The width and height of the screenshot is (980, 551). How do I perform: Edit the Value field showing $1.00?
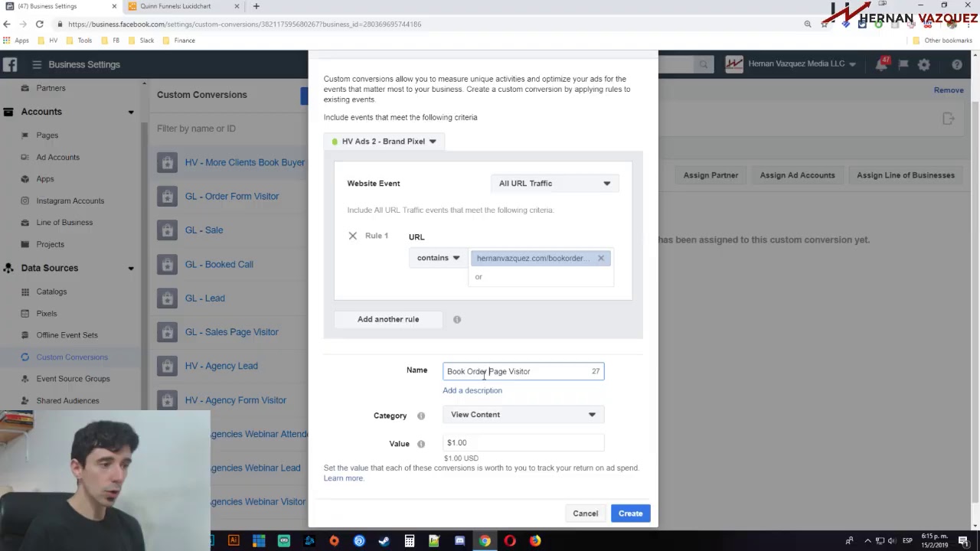point(523,442)
